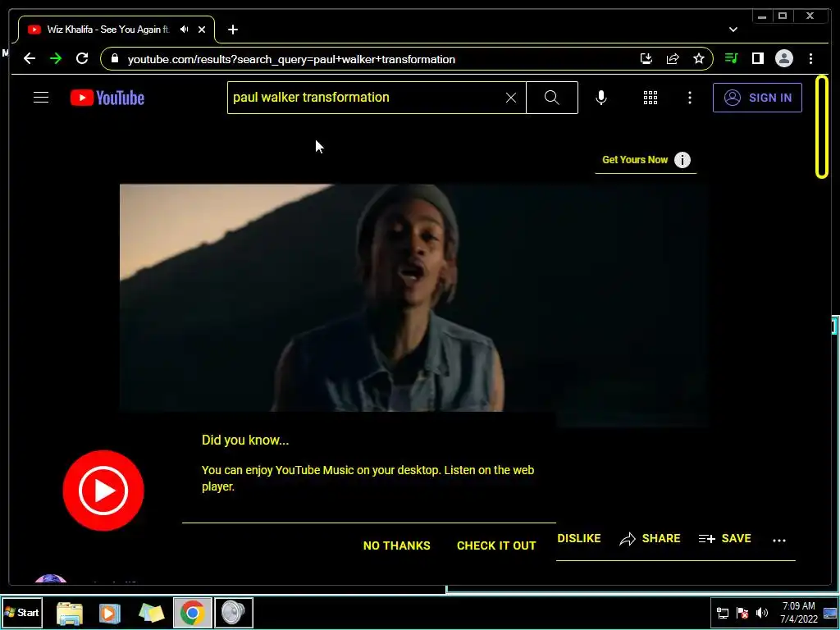
Task: Click the site lock icon in address bar
Action: coord(114,58)
